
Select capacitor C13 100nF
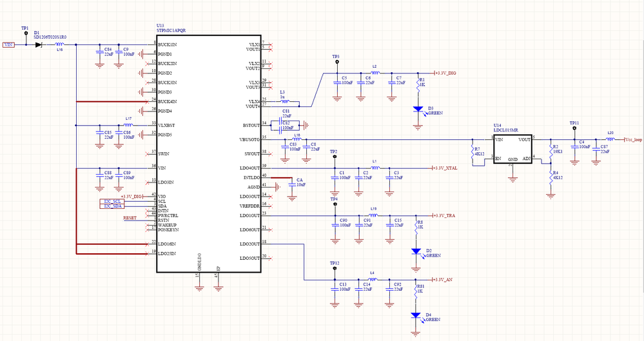coord(335,289)
